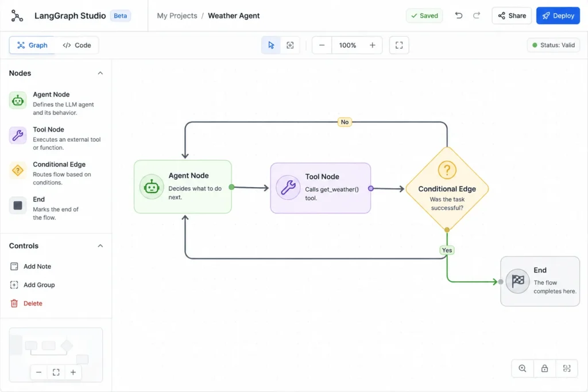The height and width of the screenshot is (392, 588).
Task: Select the End node on canvas
Action: (540, 281)
